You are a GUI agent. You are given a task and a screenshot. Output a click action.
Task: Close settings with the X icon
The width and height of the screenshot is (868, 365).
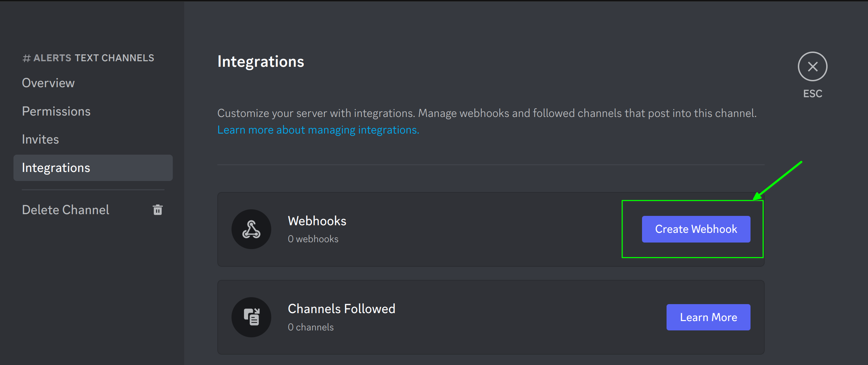pyautogui.click(x=812, y=66)
